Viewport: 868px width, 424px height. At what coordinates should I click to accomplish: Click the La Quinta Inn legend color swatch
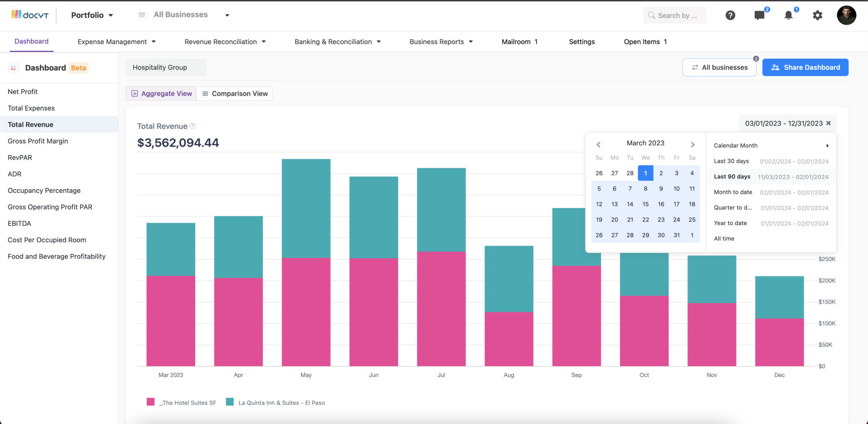(230, 401)
